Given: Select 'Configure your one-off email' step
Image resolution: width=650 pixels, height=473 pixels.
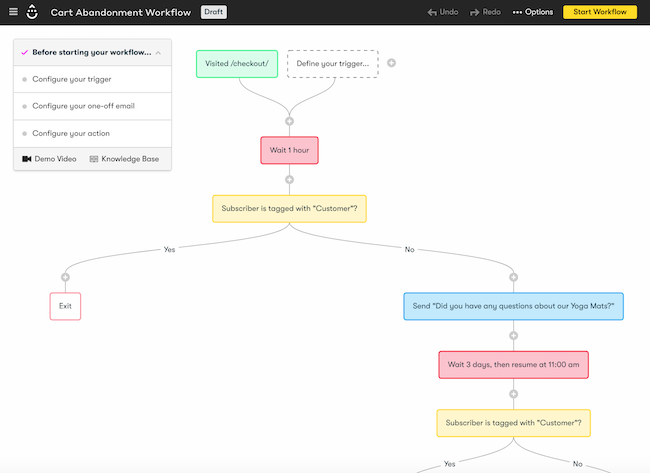Looking at the screenshot, I should [92, 106].
